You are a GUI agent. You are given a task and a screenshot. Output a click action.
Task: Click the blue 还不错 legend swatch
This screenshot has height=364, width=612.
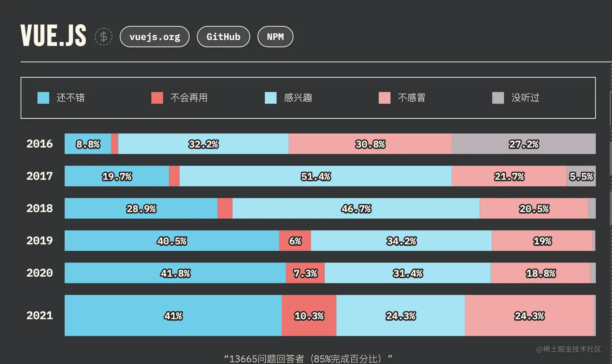[43, 98]
